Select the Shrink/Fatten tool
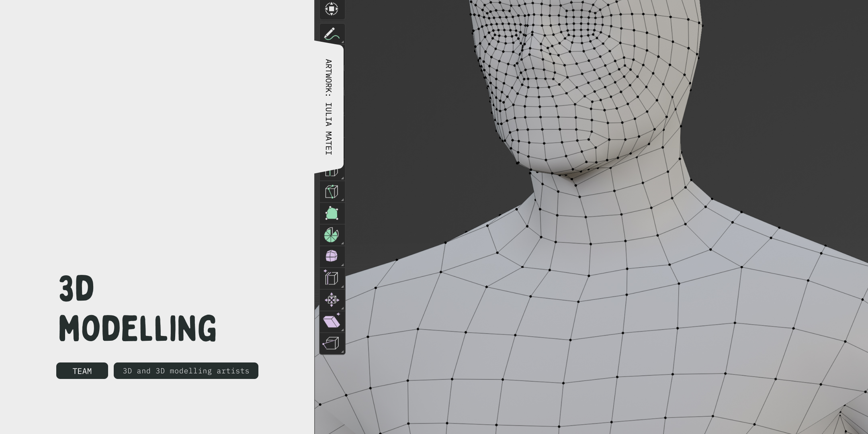 [332, 300]
